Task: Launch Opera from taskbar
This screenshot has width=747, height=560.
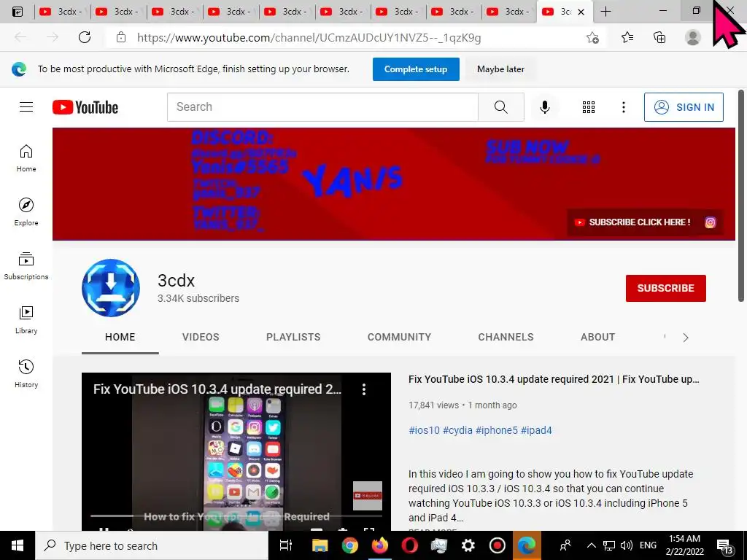Action: (409, 545)
